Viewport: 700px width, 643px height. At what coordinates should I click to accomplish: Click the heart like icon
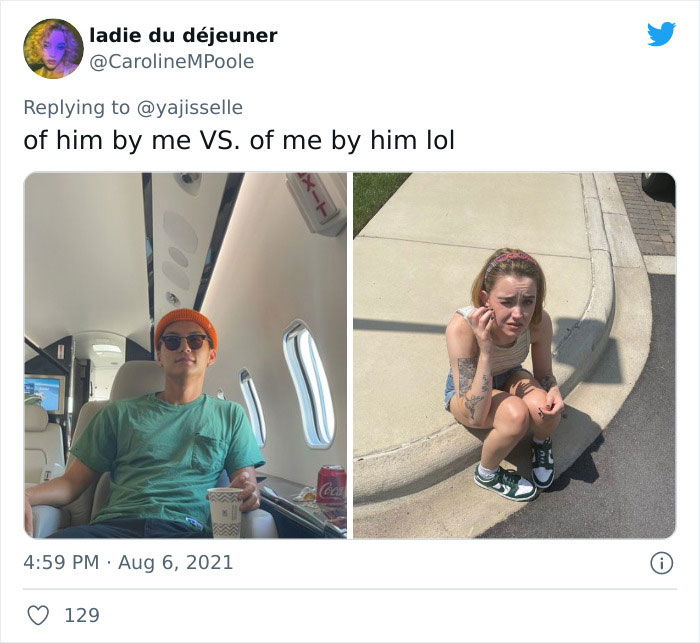coord(38,615)
